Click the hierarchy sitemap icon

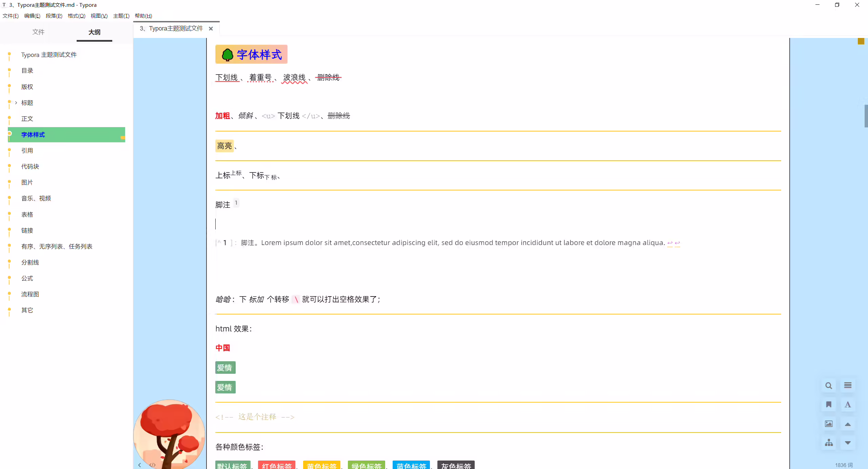(x=829, y=443)
